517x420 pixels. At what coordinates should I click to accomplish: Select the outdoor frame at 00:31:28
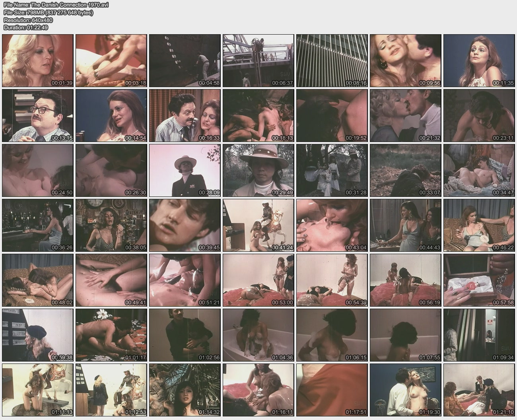tap(332, 170)
